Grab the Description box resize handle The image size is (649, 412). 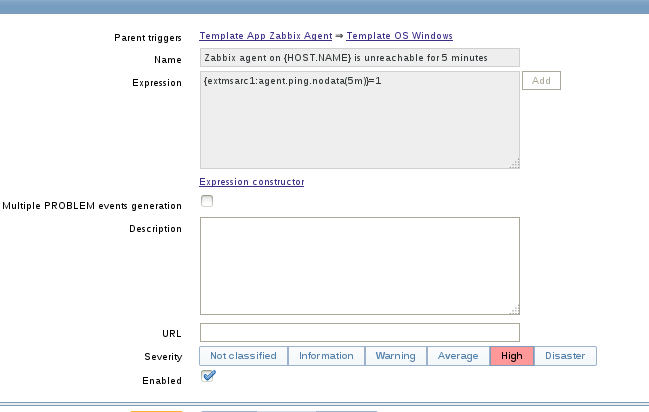[x=514, y=309]
